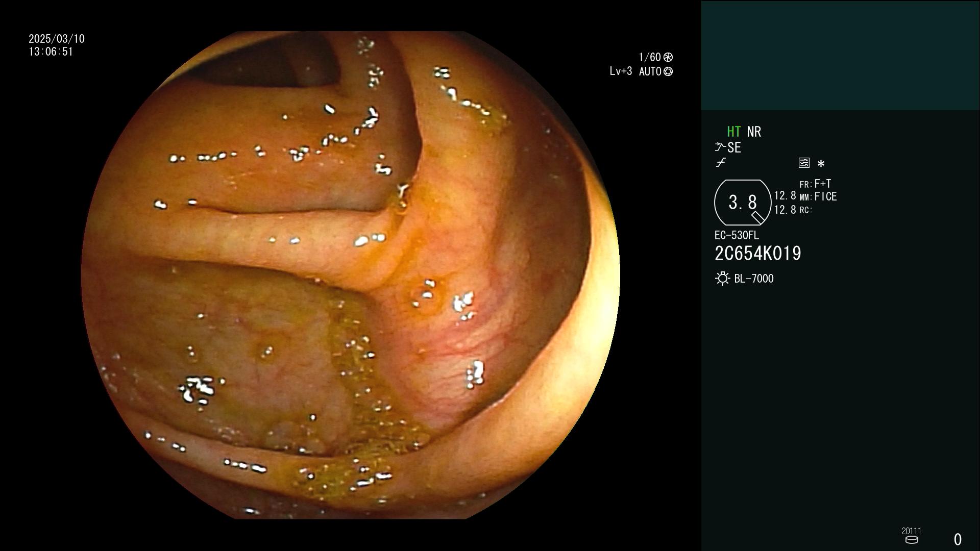980x551 pixels.
Task: Click the NR noise reduction label
Action: [754, 132]
